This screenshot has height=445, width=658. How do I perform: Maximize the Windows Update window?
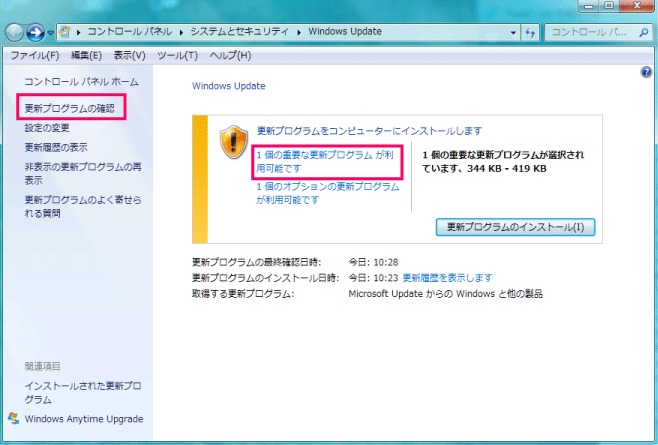click(x=609, y=6)
